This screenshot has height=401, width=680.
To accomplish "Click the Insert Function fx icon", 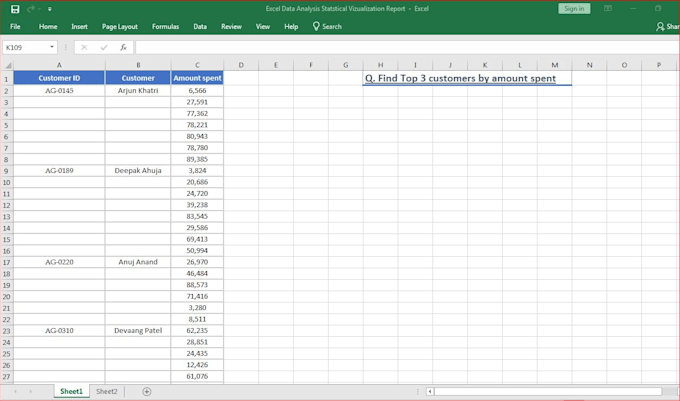I will [123, 47].
